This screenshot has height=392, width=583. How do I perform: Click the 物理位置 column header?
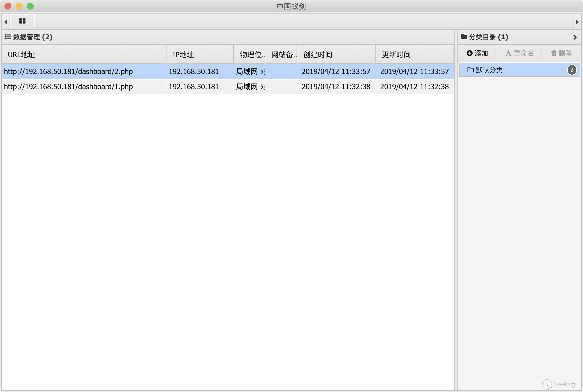[249, 55]
